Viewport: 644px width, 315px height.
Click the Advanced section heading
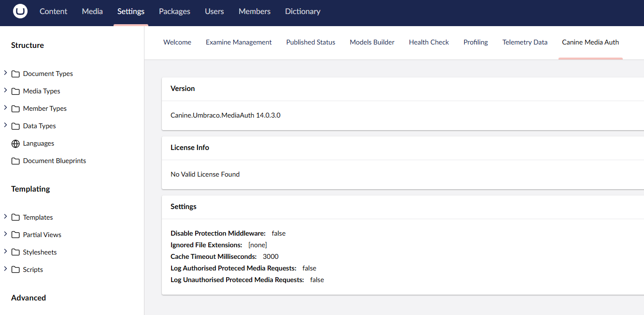point(29,298)
